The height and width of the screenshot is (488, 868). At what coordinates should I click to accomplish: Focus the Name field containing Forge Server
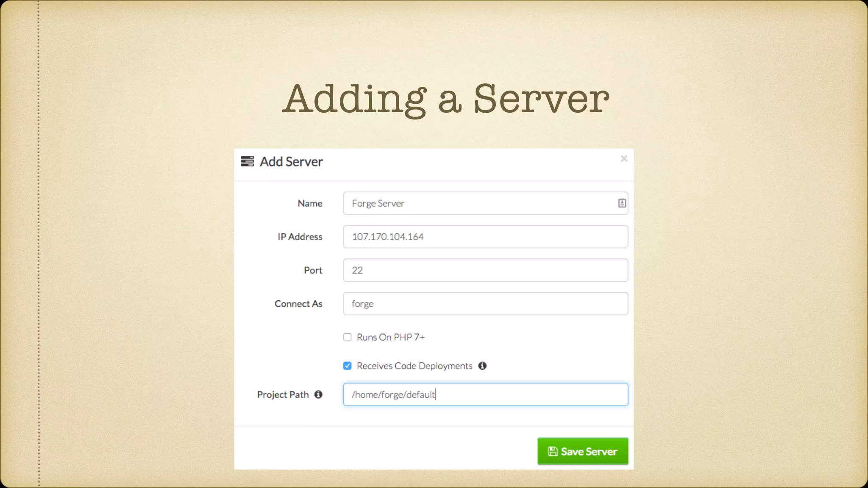(x=486, y=203)
